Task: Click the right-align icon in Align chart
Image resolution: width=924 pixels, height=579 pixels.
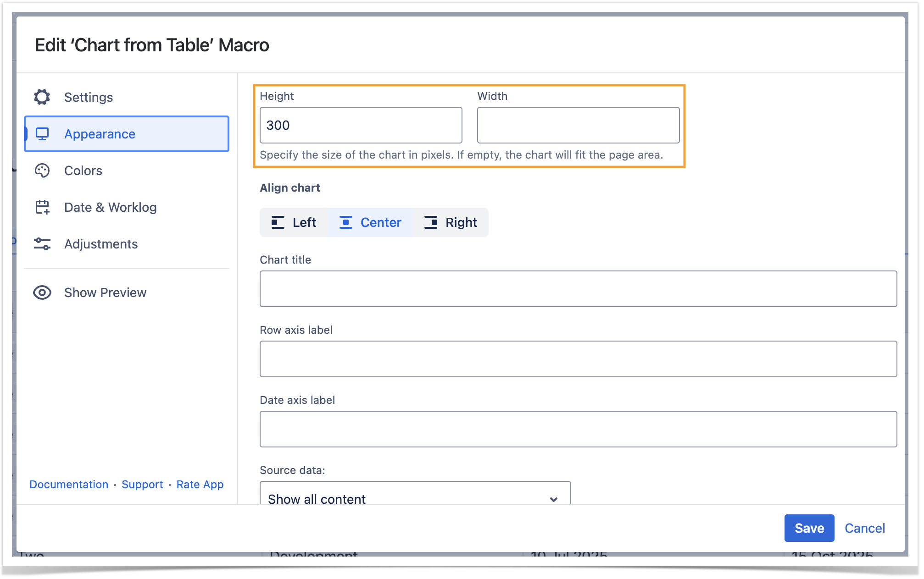Action: (431, 222)
